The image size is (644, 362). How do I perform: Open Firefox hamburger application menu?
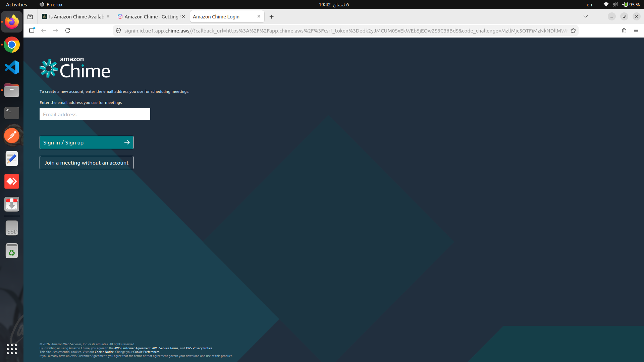tap(636, 31)
